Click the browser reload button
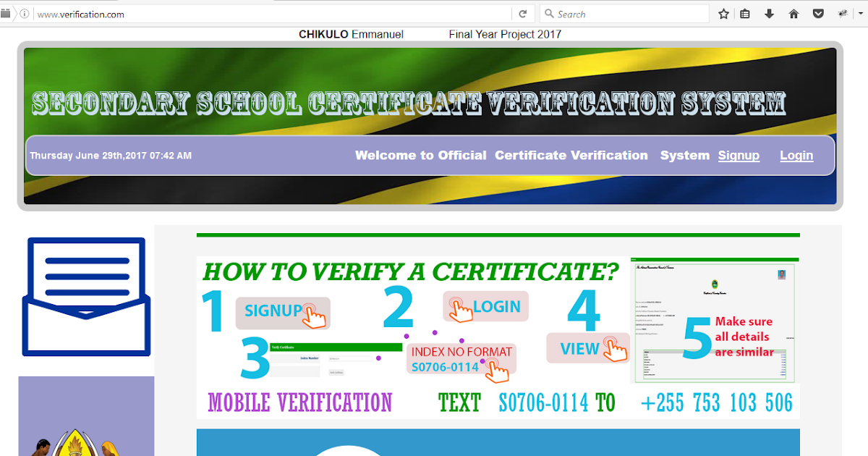Screen dimensions: 868x456 pyautogui.click(x=522, y=14)
